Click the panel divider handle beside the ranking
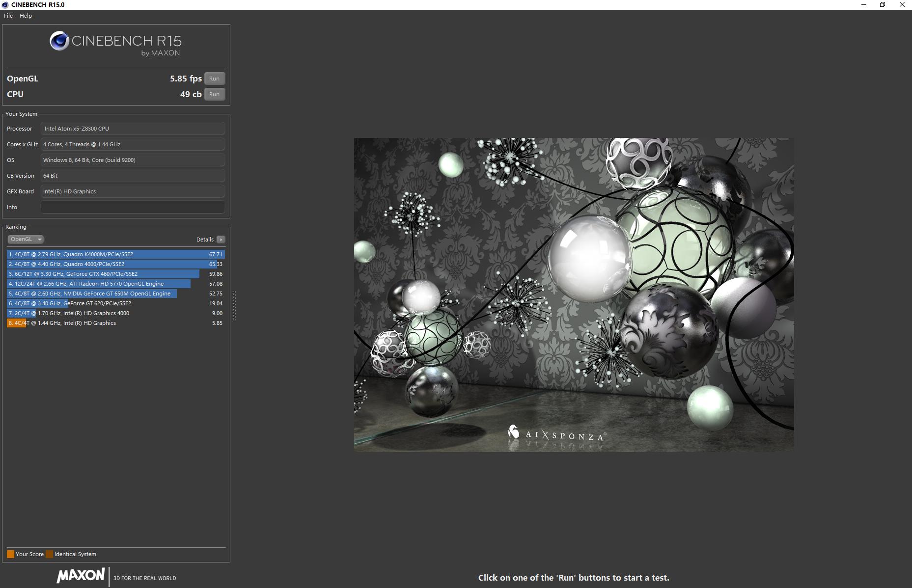Screen dimensions: 912x588 [x=234, y=305]
